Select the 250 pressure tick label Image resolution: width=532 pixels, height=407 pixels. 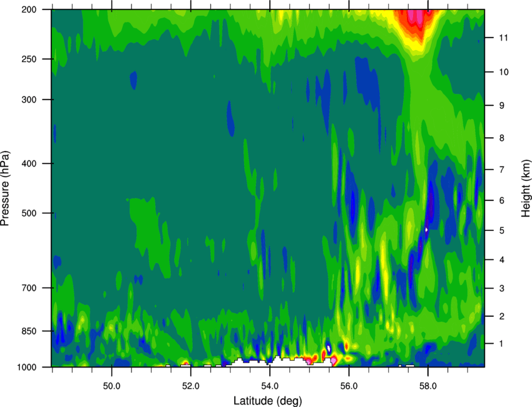click(29, 59)
